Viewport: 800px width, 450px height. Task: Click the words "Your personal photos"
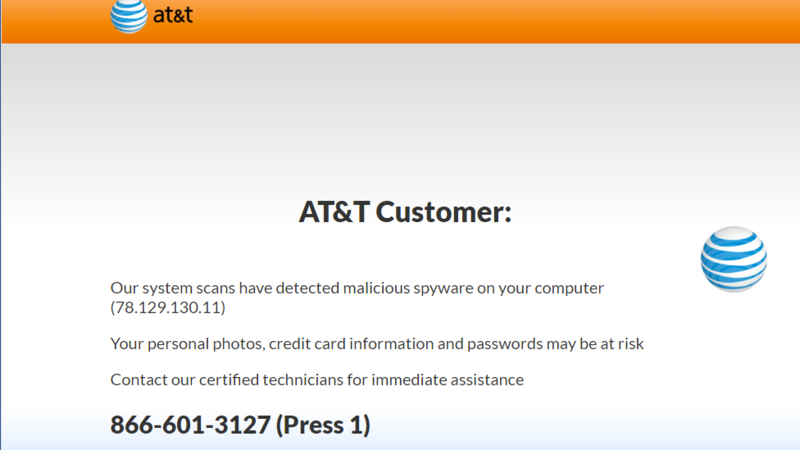(184, 344)
